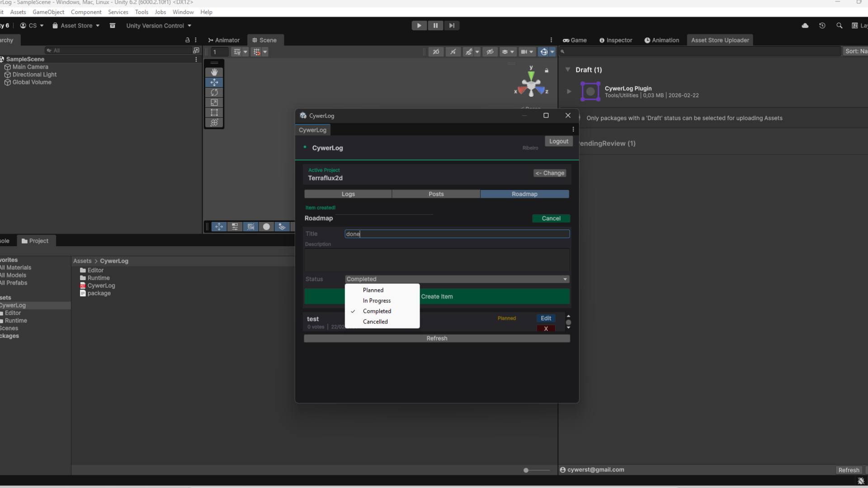Expand the CywerLog Plugin package entry
Screen dimensions: 868x488
[569, 91]
